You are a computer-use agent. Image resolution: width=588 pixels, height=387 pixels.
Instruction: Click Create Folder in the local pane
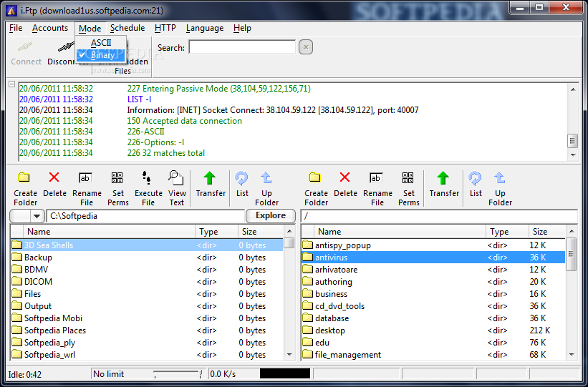click(x=24, y=177)
